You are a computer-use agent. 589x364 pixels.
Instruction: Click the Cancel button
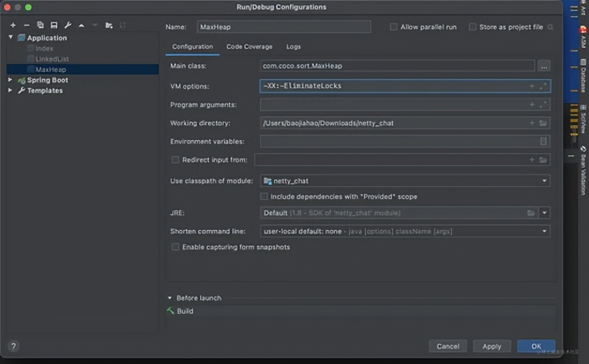448,346
